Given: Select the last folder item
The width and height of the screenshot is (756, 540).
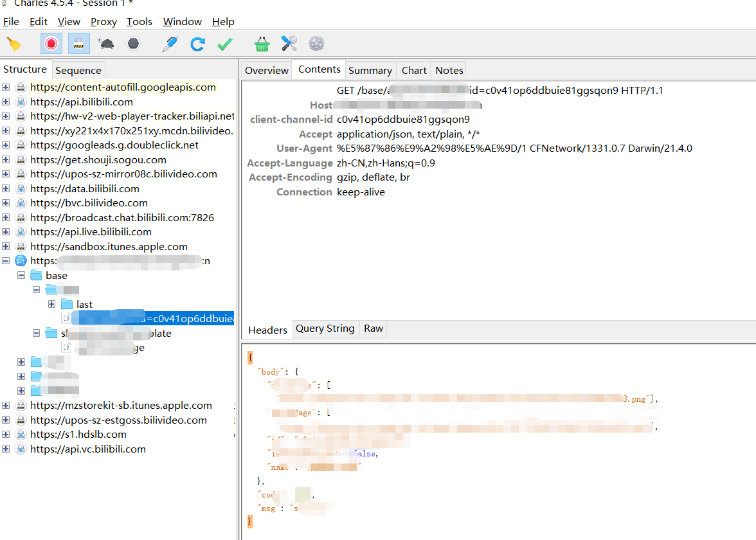Looking at the screenshot, I should [84, 304].
